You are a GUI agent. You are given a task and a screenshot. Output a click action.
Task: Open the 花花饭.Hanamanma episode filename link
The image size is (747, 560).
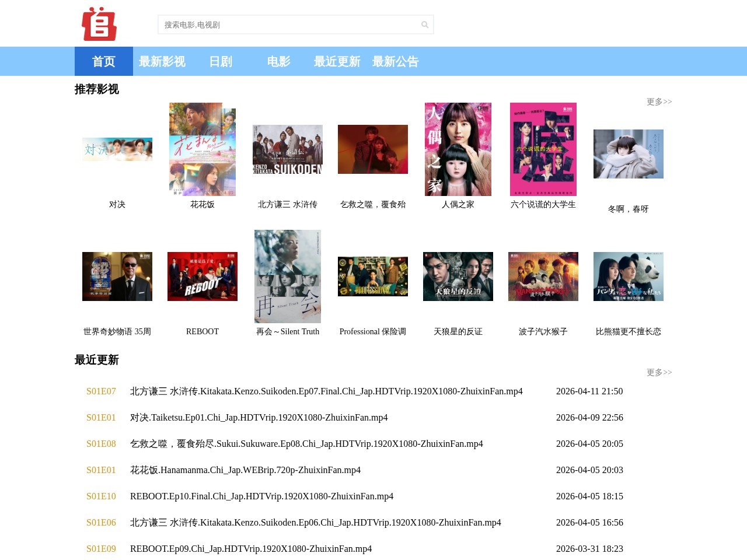[x=245, y=470]
